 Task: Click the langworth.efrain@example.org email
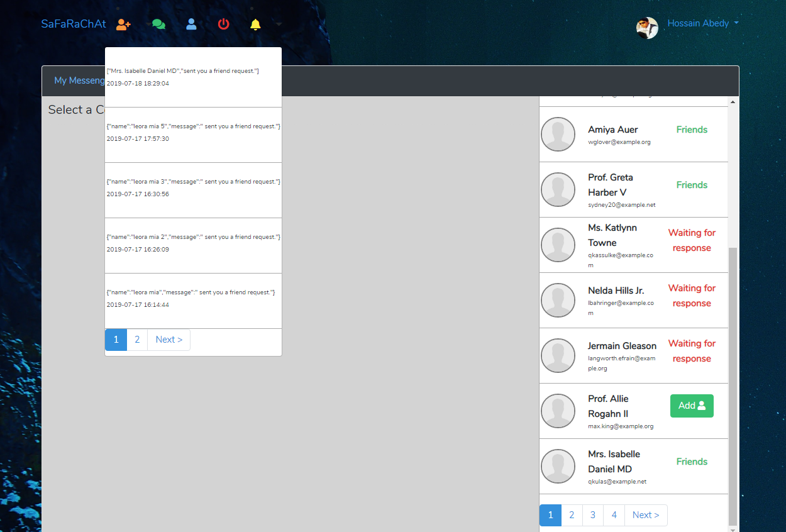point(622,363)
